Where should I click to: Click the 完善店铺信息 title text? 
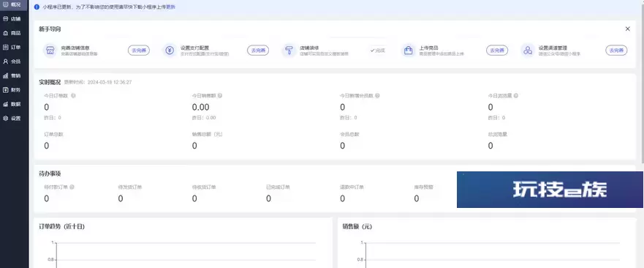click(75, 48)
